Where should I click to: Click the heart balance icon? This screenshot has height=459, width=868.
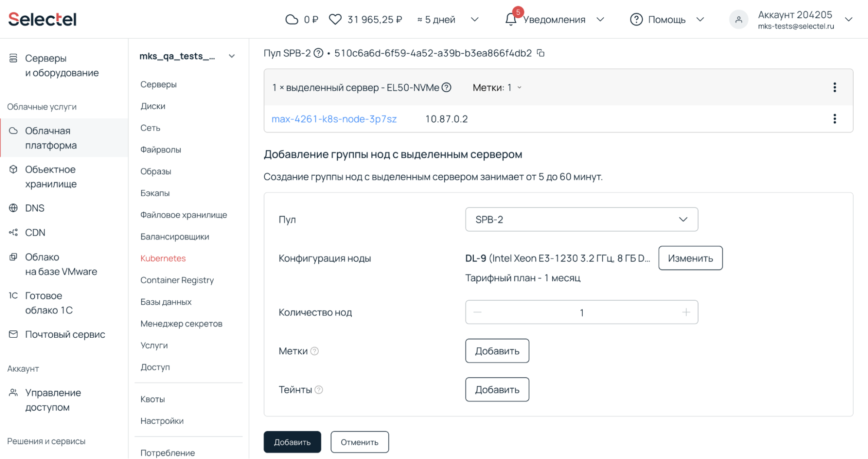click(x=335, y=20)
